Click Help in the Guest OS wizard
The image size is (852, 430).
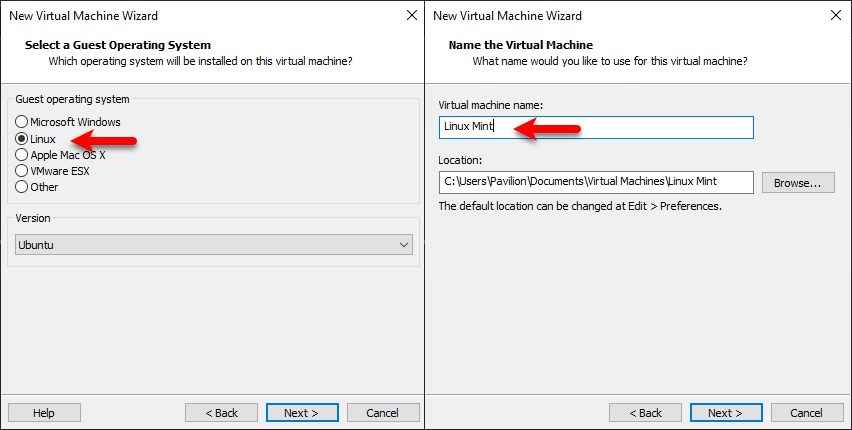pyautogui.click(x=44, y=413)
